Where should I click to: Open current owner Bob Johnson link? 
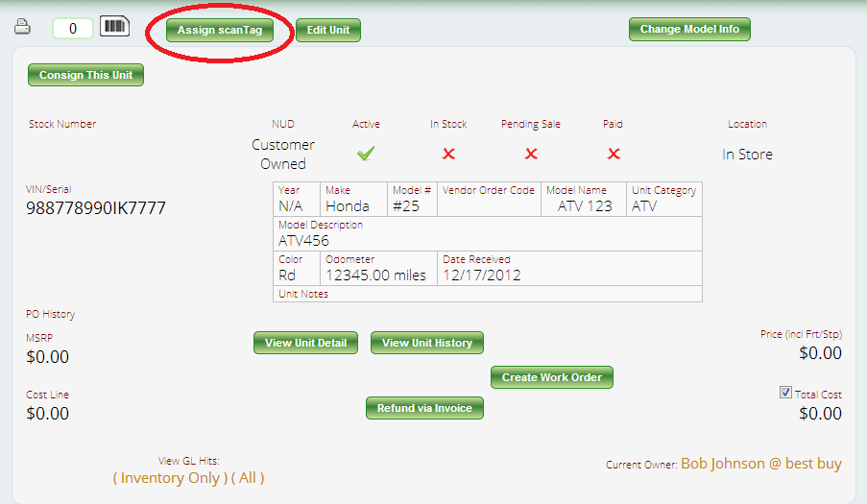click(760, 464)
